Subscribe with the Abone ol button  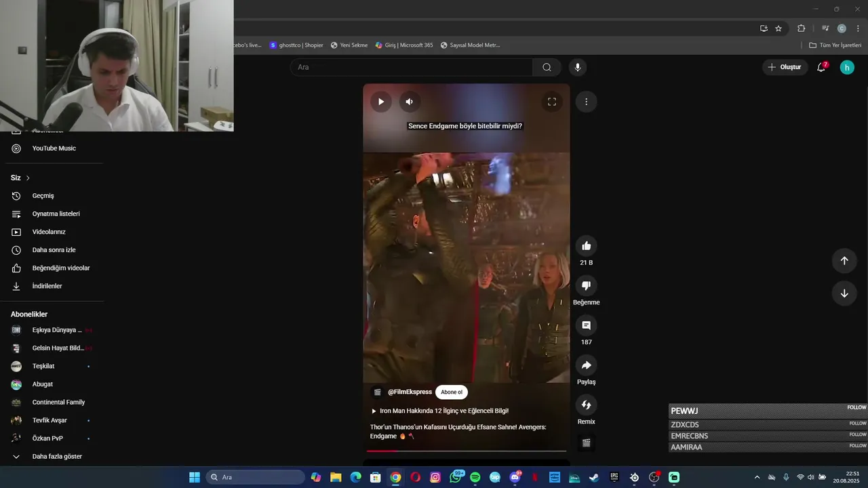452,392
